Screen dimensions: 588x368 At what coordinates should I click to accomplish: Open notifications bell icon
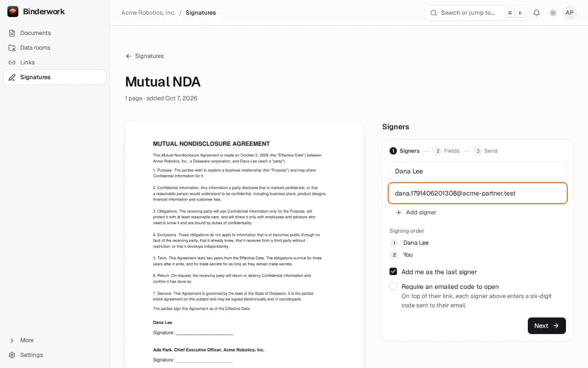[537, 13]
